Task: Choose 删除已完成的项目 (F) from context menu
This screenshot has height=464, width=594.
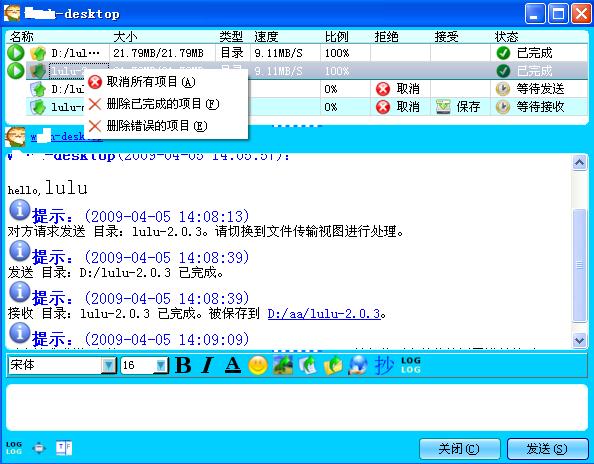Action: tap(166, 104)
